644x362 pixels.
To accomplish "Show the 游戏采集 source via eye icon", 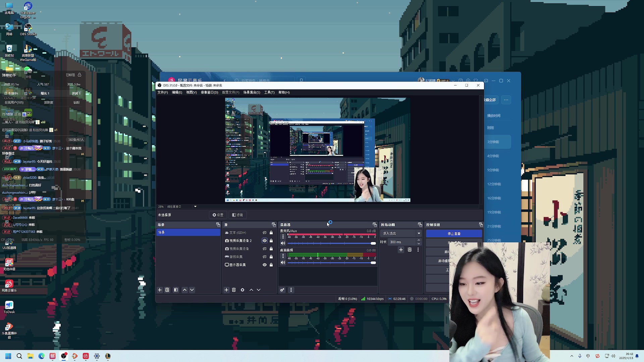I will 265,257.
